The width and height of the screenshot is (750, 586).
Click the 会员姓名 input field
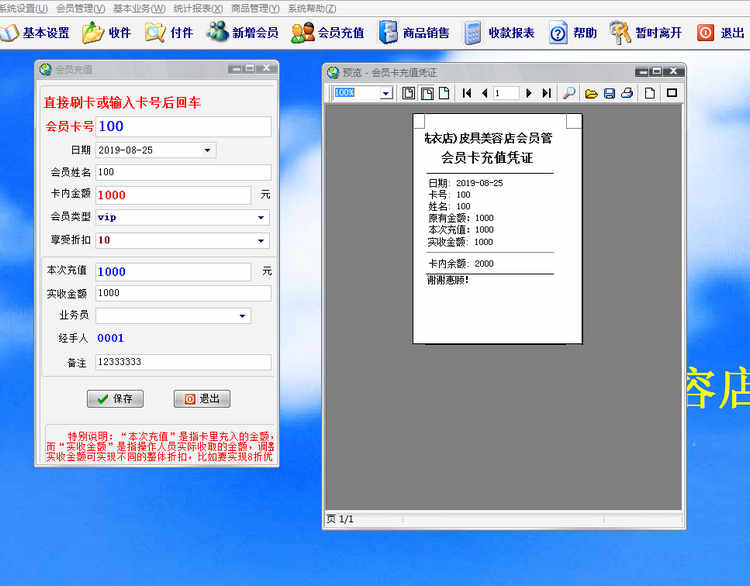[x=183, y=172]
